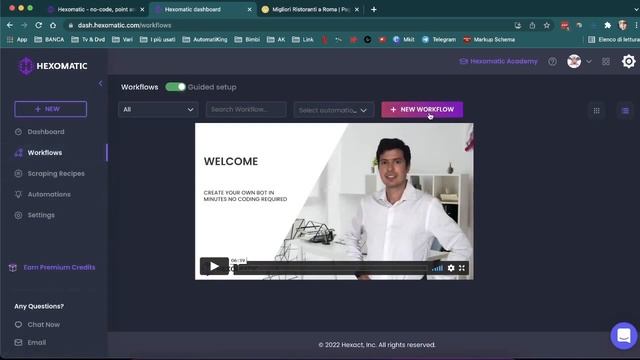
Task: Go to Automations in sidebar
Action: pos(49,194)
